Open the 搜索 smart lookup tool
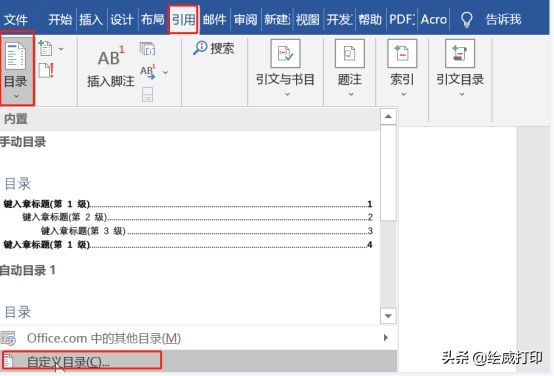 point(214,48)
